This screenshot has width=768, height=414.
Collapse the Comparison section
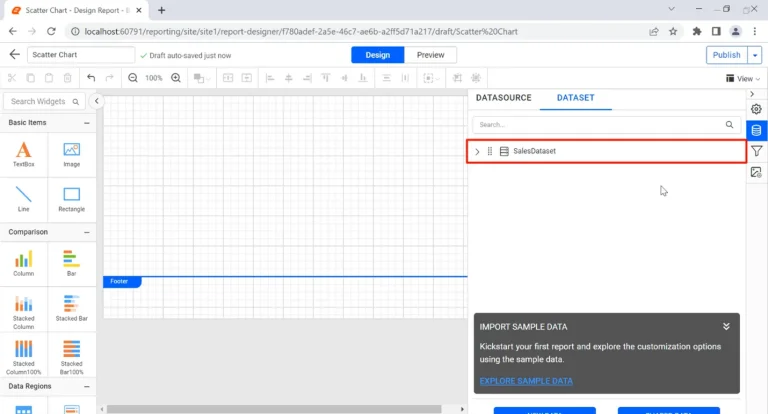(x=87, y=232)
